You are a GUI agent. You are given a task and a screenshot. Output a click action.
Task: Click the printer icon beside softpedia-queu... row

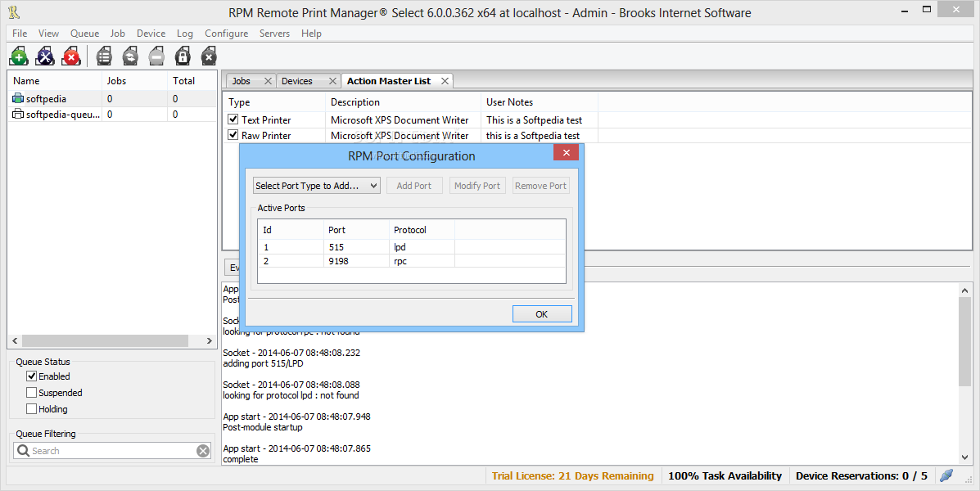coord(18,115)
